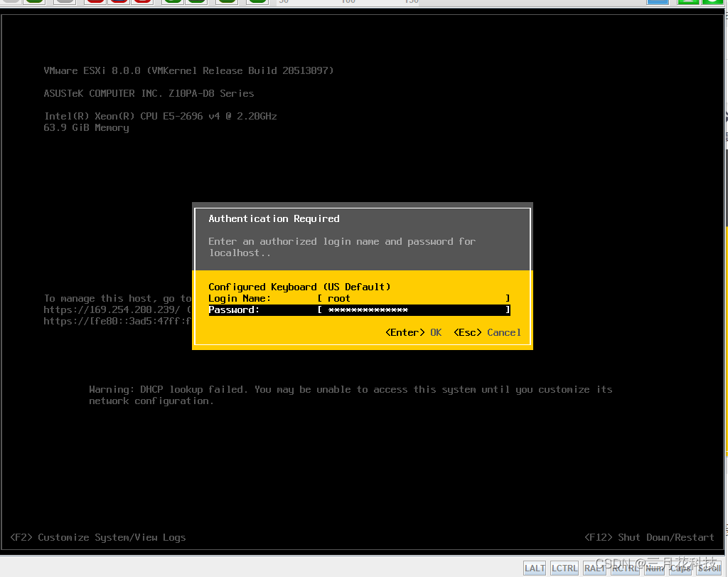728x577 pixels.
Task: Click the VMware ESXi 8.0.0 build line
Action: tap(188, 70)
